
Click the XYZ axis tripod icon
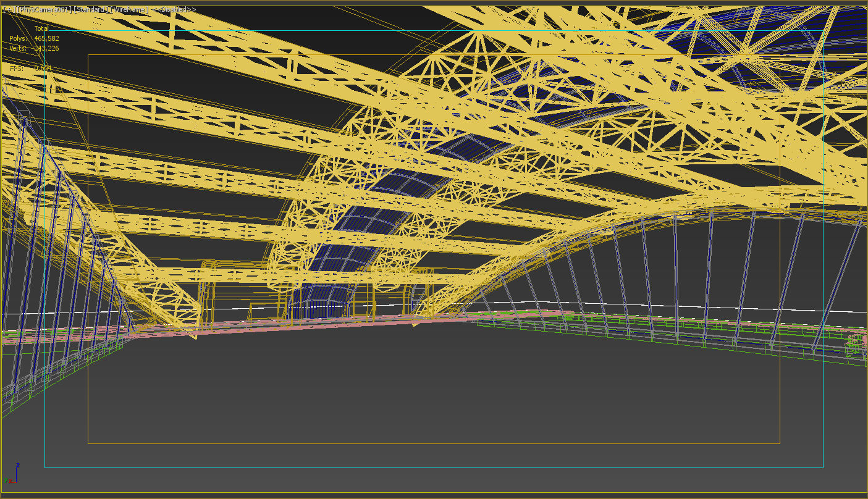click(11, 474)
